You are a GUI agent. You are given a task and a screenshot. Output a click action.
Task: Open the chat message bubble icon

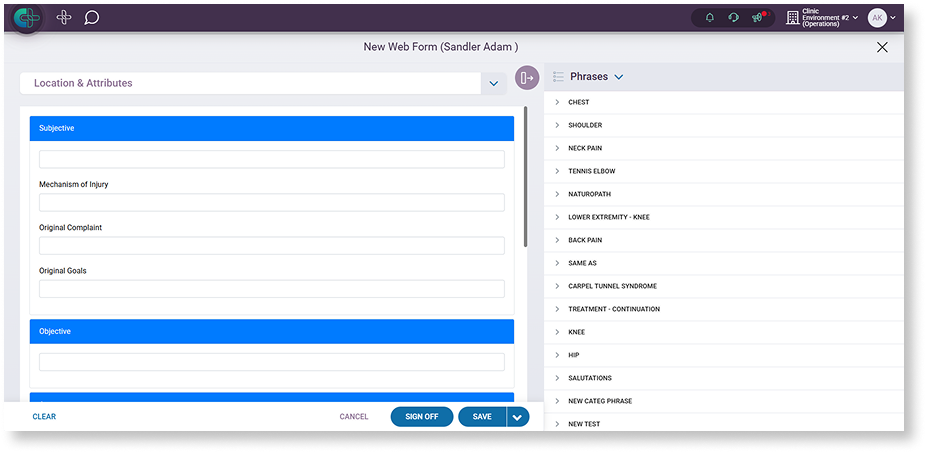tap(91, 18)
